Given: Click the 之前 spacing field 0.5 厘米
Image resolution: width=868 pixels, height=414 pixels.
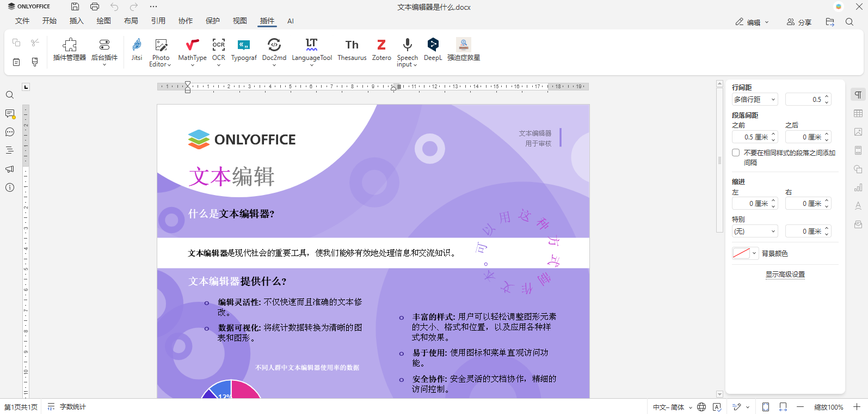Looking at the screenshot, I should (755, 137).
